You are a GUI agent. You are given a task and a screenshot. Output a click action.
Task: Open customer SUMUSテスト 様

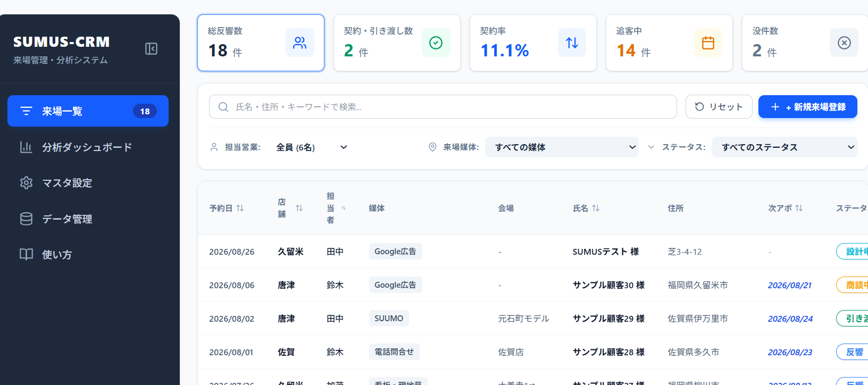[605, 252]
